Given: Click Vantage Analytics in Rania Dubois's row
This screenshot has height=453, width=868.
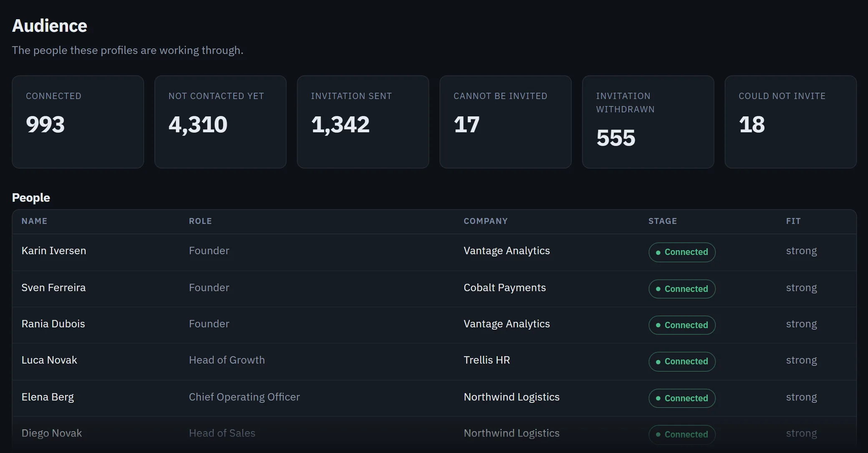Looking at the screenshot, I should coord(507,324).
